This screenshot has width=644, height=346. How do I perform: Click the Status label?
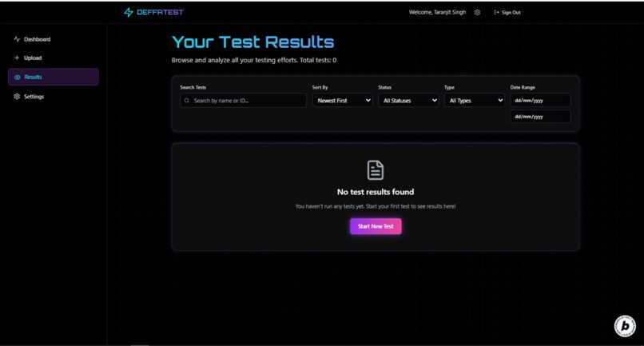385,88
